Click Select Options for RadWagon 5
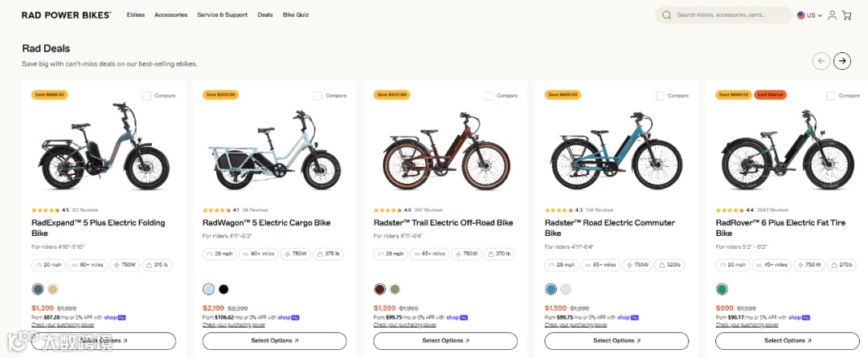 click(274, 340)
